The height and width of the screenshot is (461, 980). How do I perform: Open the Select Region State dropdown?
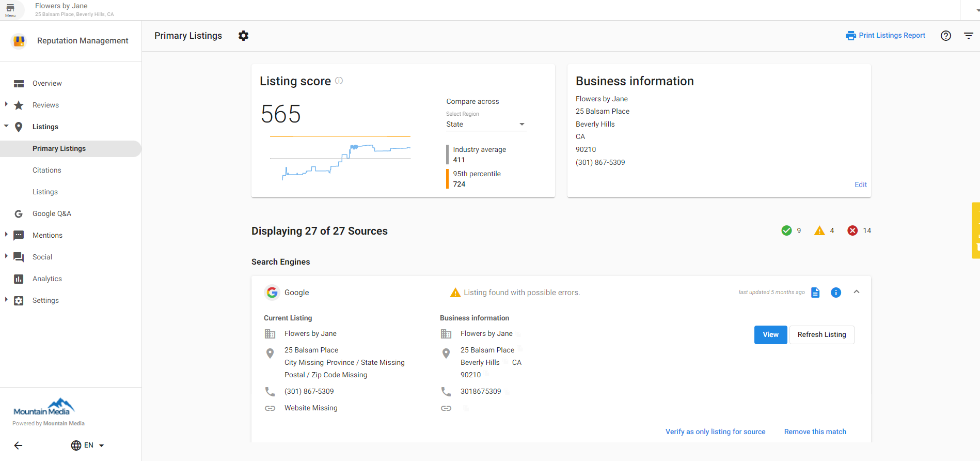[486, 125]
